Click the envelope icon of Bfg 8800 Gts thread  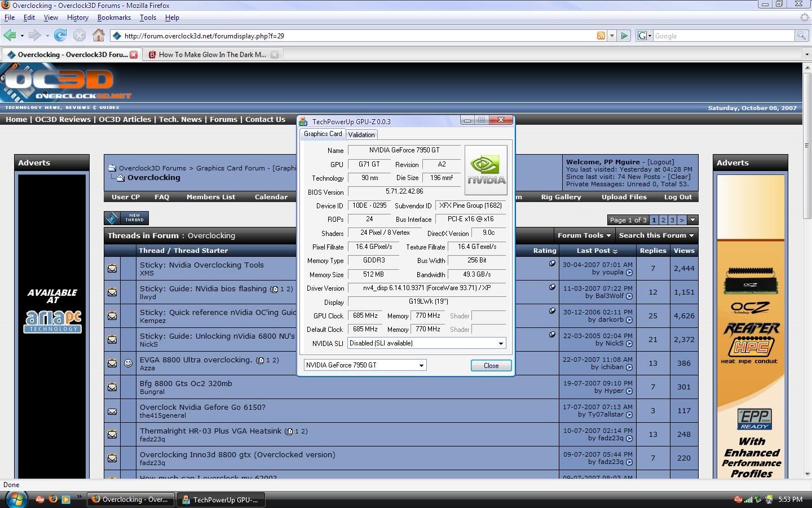[112, 387]
